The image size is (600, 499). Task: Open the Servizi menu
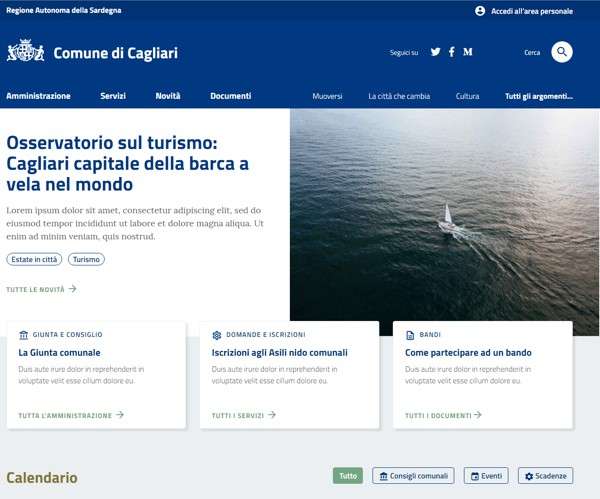(x=113, y=96)
